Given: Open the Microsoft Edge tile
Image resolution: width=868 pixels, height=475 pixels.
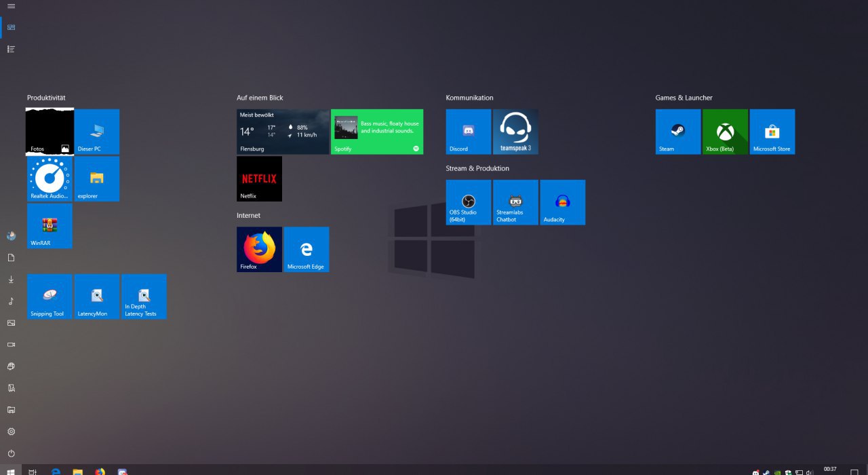Looking at the screenshot, I should point(307,250).
